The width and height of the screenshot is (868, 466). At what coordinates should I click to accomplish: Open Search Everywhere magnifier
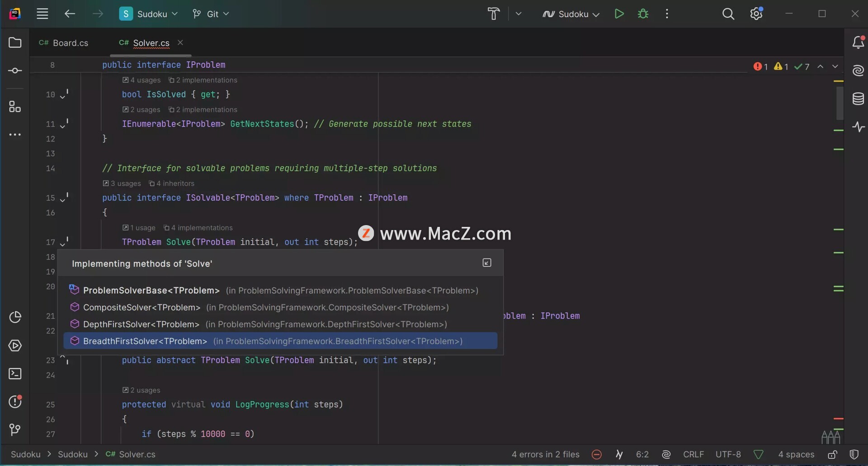point(728,14)
